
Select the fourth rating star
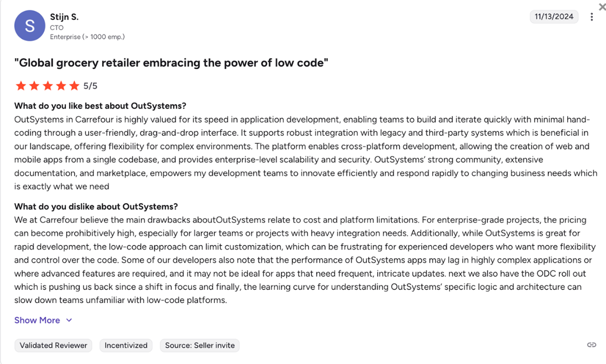[x=61, y=86]
